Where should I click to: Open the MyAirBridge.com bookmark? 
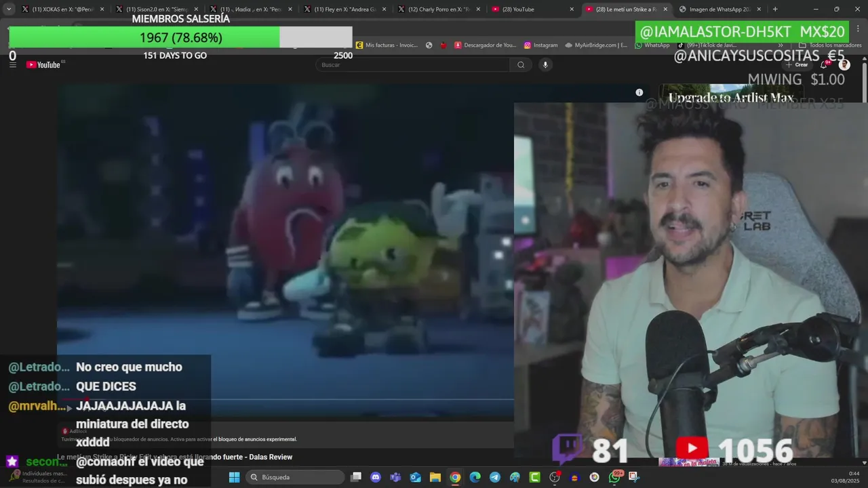pyautogui.click(x=596, y=45)
